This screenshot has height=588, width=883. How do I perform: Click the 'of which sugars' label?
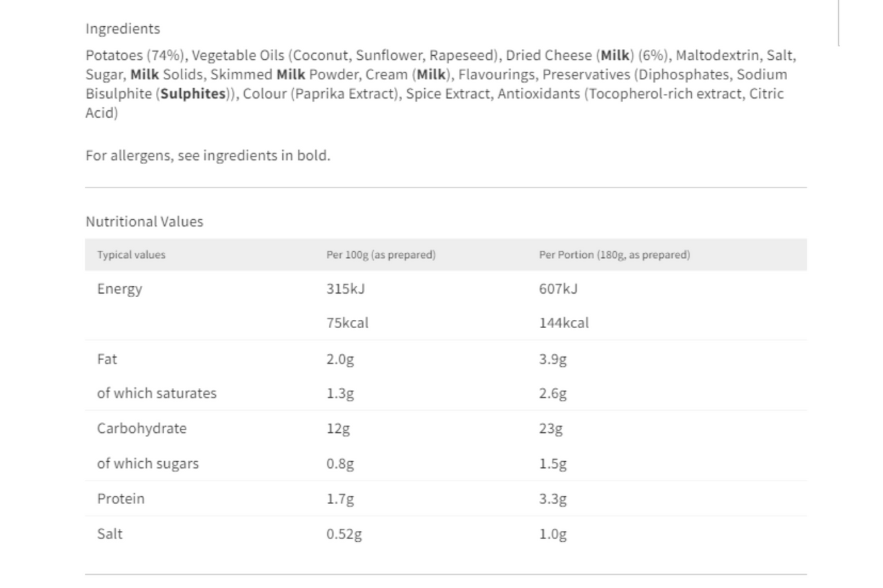148,463
